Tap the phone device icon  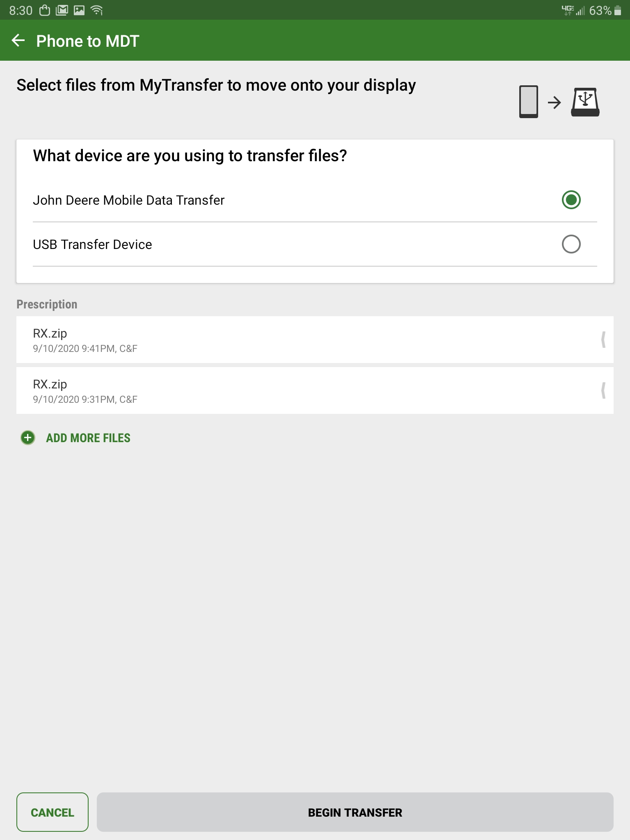[529, 102]
